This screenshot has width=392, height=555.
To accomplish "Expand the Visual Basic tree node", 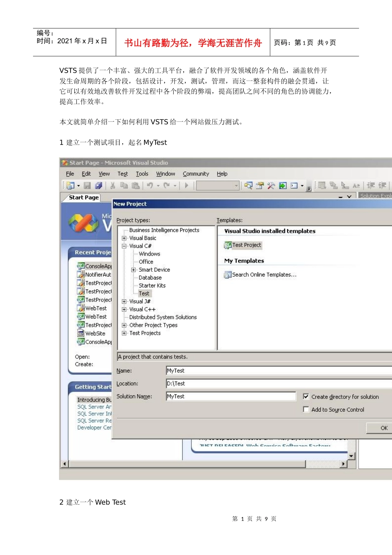I will click(x=124, y=238).
